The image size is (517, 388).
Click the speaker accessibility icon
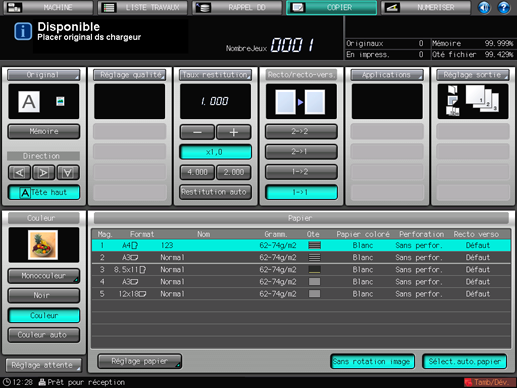(x=484, y=7)
